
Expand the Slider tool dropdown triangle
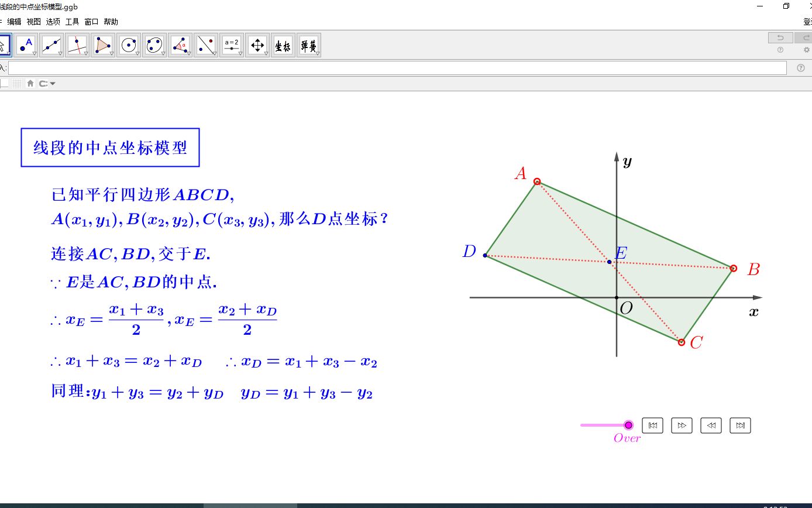tap(240, 53)
